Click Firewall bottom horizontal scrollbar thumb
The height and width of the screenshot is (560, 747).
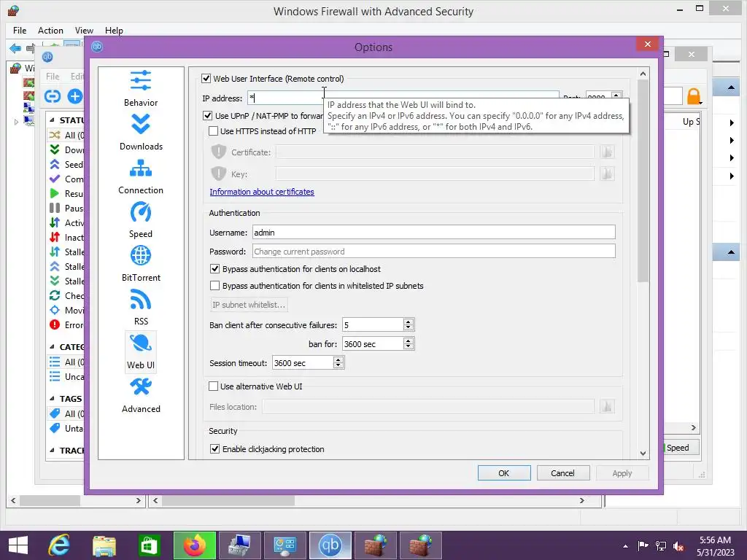click(x=228, y=500)
